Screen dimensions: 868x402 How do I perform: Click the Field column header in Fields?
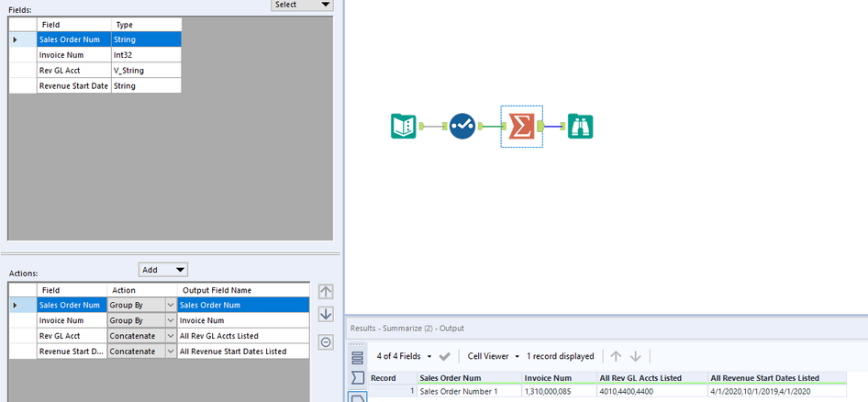point(73,25)
